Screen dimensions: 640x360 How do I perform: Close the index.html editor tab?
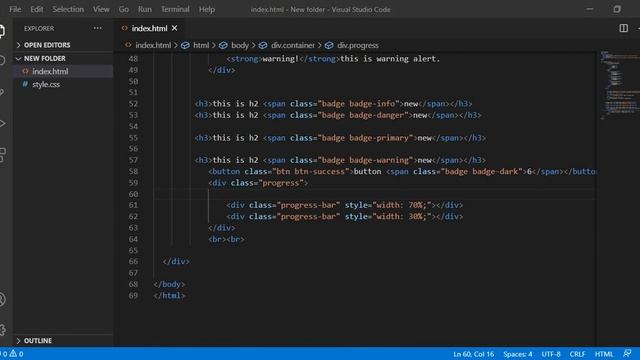175,28
